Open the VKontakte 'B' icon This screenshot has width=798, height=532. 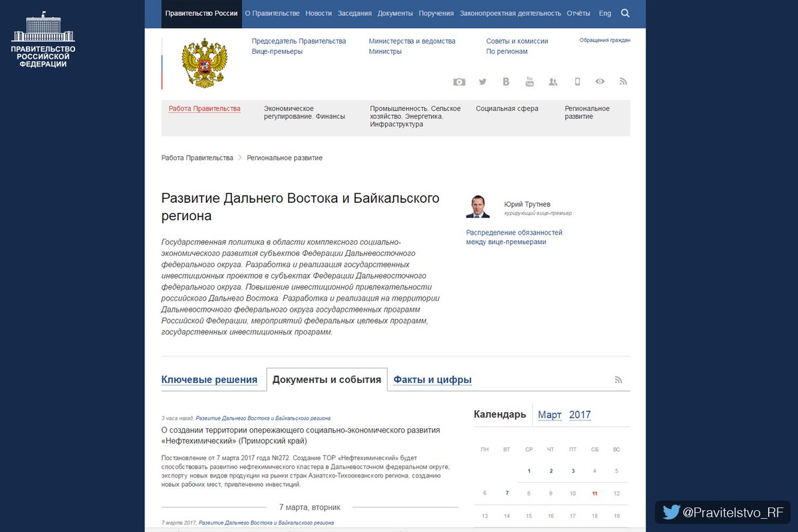pos(506,82)
